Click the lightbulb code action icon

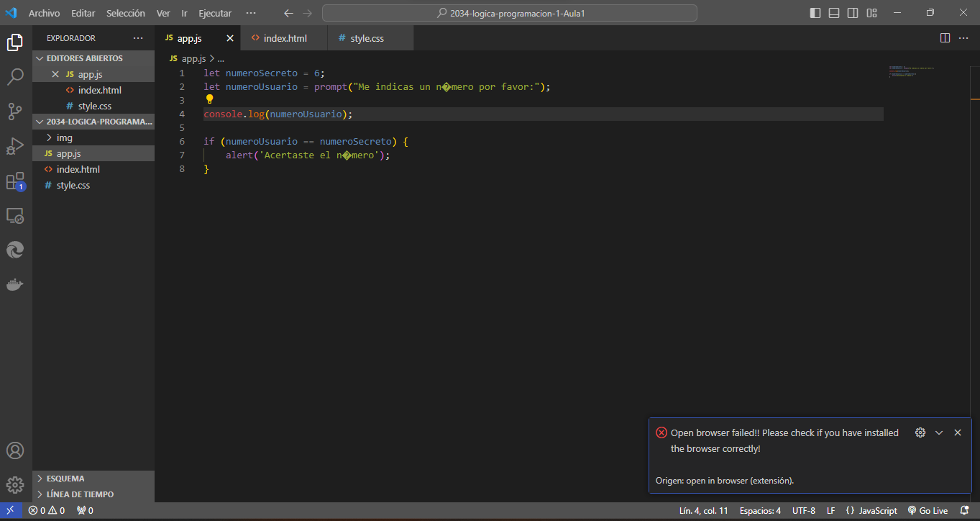point(209,100)
